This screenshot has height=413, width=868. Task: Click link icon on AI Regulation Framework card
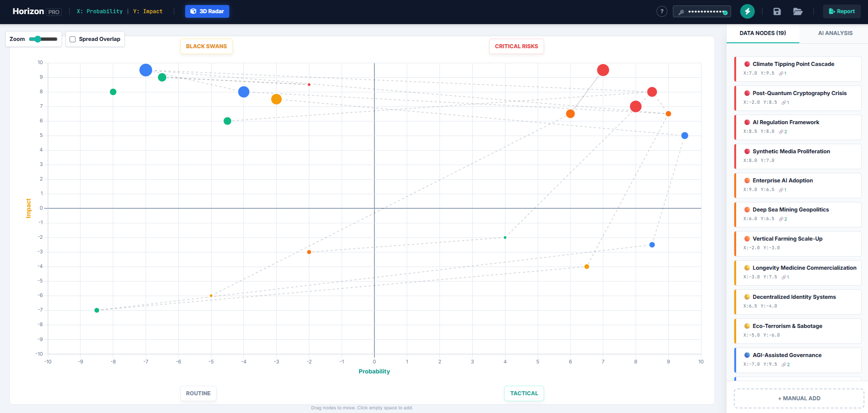coord(781,131)
